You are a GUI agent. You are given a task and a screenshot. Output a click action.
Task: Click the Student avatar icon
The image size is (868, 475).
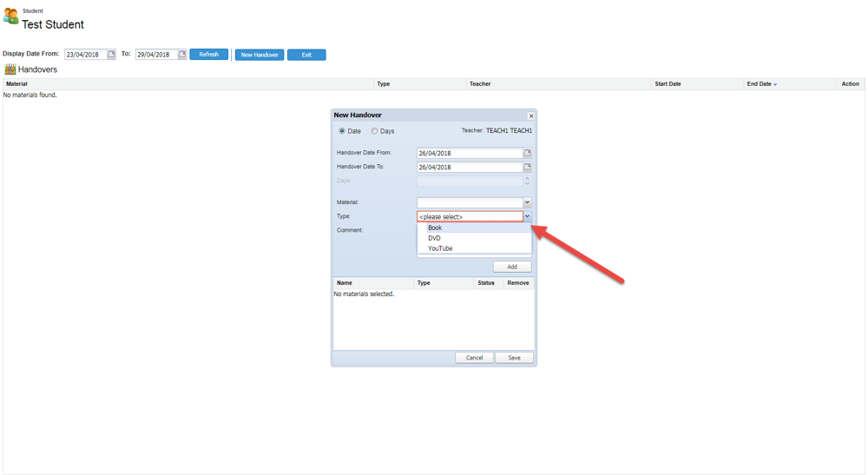[10, 16]
